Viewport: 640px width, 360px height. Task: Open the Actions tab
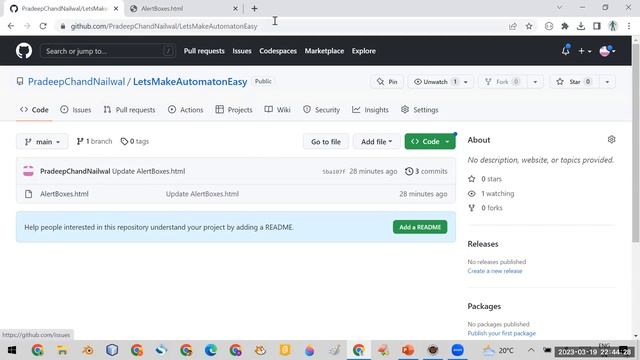pyautogui.click(x=185, y=110)
